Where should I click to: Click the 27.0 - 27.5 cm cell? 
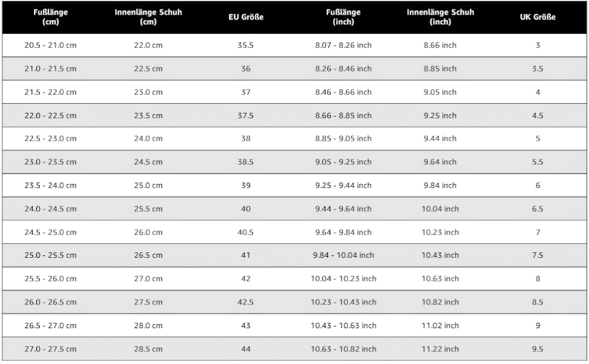click(x=50, y=349)
